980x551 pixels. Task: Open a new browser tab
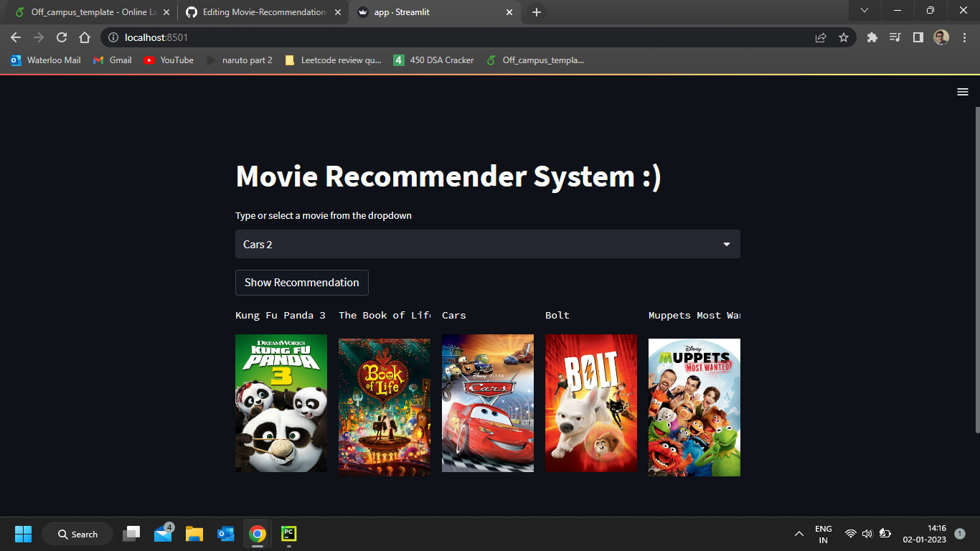pyautogui.click(x=537, y=12)
